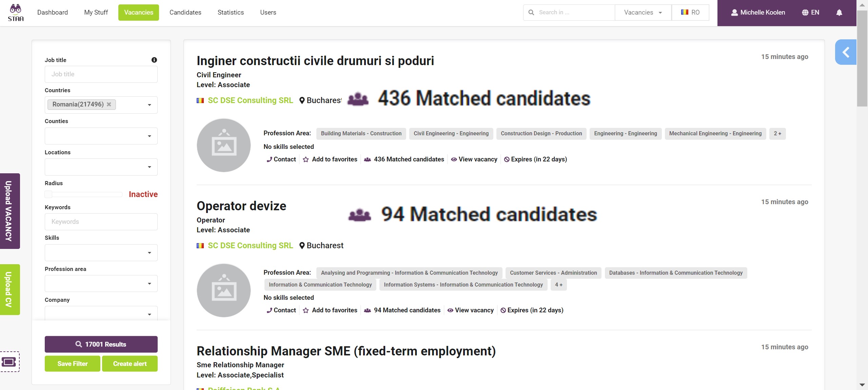
Task: Open the Statistics navigation tab
Action: (x=231, y=12)
